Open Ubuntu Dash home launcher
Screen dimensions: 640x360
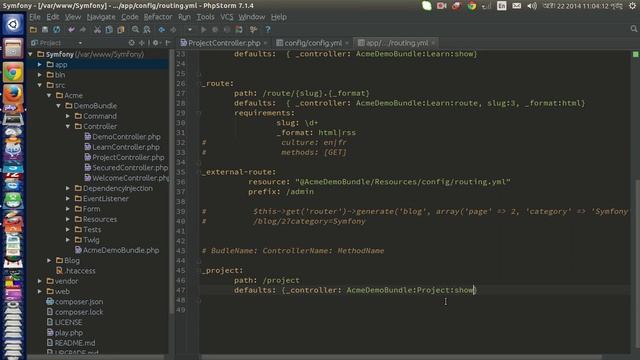point(13,24)
